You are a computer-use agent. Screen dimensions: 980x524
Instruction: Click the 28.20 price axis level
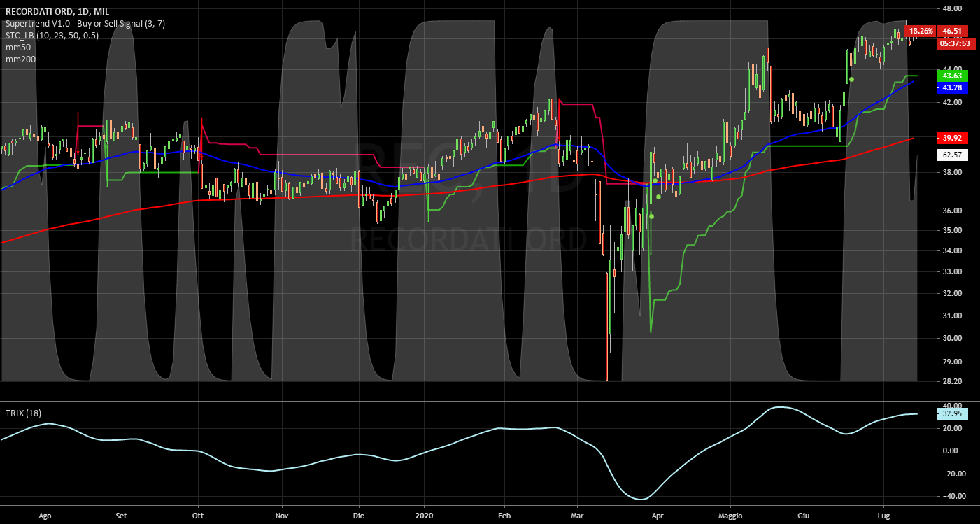951,381
